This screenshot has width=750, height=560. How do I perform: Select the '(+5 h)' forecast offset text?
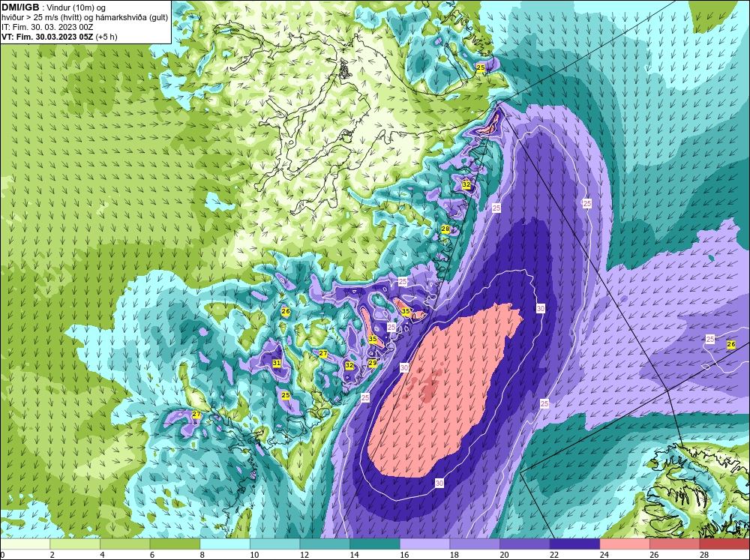(106, 36)
